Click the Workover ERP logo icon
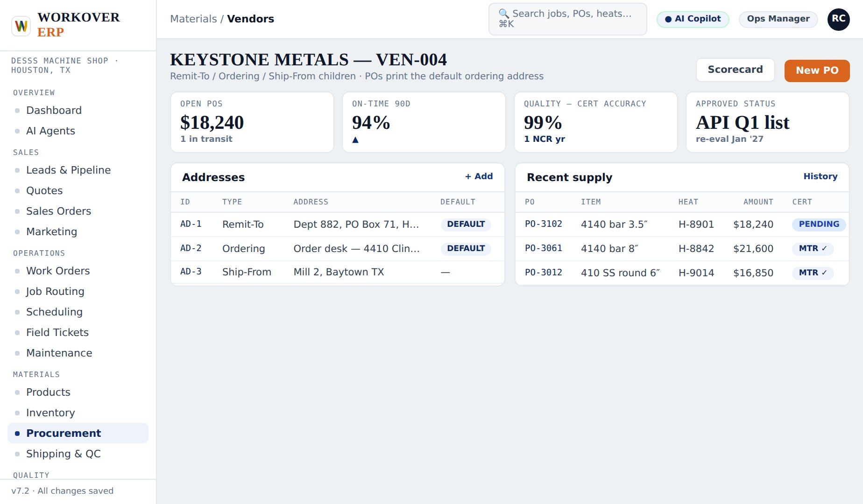The width and height of the screenshot is (863, 504). coord(21,25)
